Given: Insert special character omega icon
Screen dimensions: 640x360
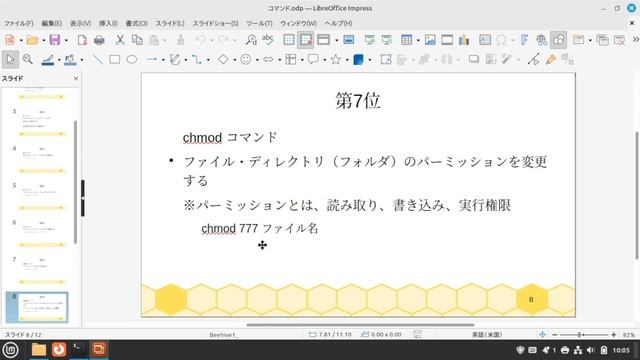Looking at the screenshot, I should tap(501, 40).
